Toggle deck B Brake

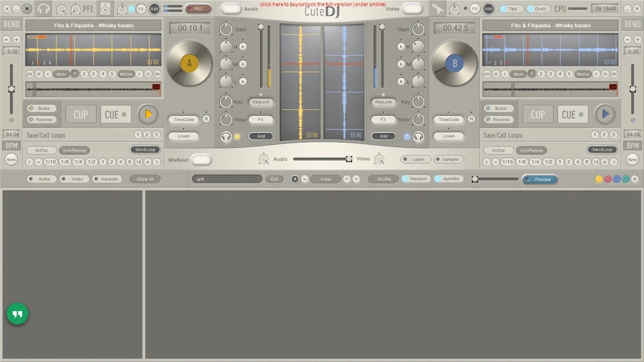(x=499, y=109)
